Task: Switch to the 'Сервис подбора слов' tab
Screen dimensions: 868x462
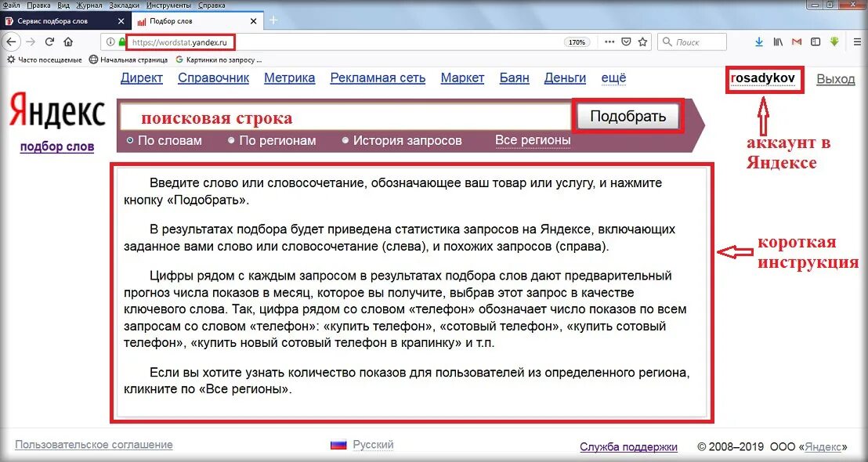Action: [65, 21]
